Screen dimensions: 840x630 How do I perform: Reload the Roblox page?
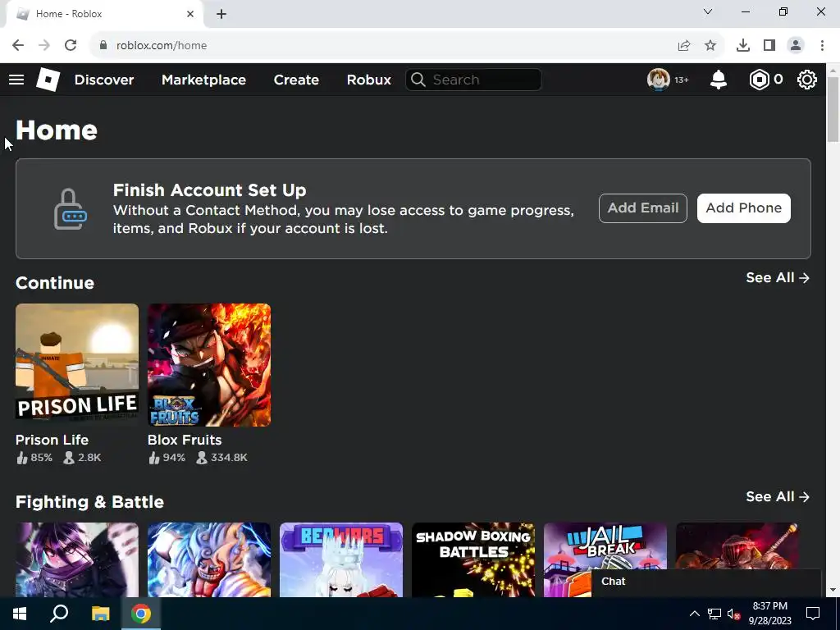(x=71, y=46)
